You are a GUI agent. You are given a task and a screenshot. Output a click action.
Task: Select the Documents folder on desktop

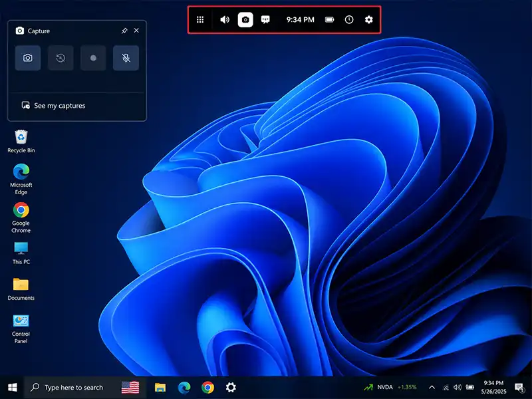pos(21,289)
